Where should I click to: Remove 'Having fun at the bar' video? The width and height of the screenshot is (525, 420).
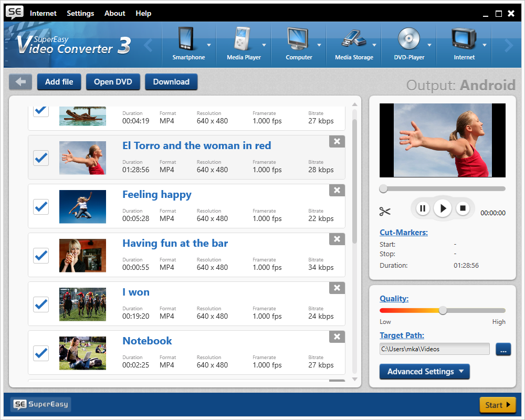point(337,239)
